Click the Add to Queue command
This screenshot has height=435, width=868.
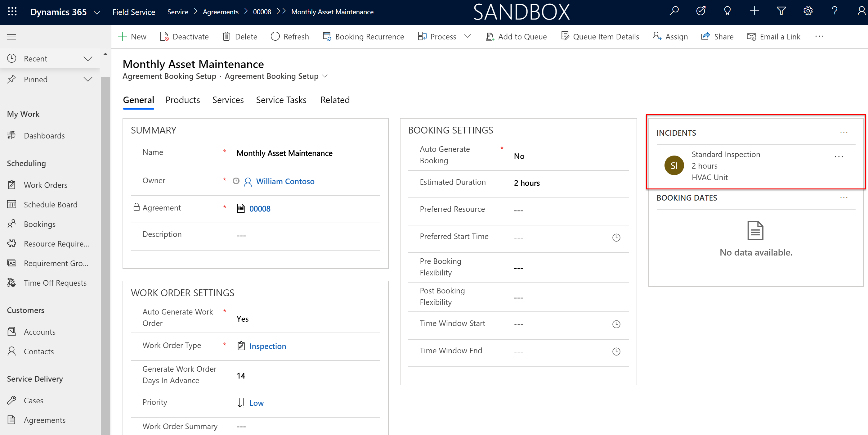tap(516, 36)
